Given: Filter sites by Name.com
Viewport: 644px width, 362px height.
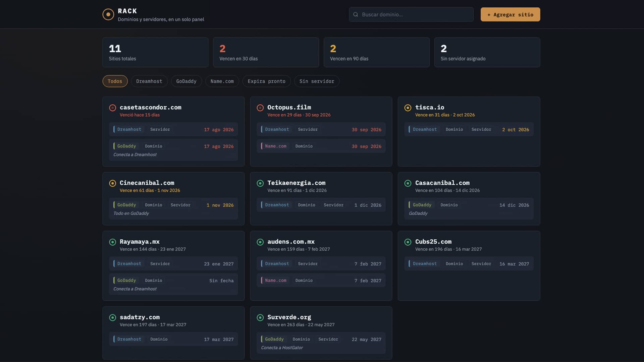Looking at the screenshot, I should click(x=222, y=81).
